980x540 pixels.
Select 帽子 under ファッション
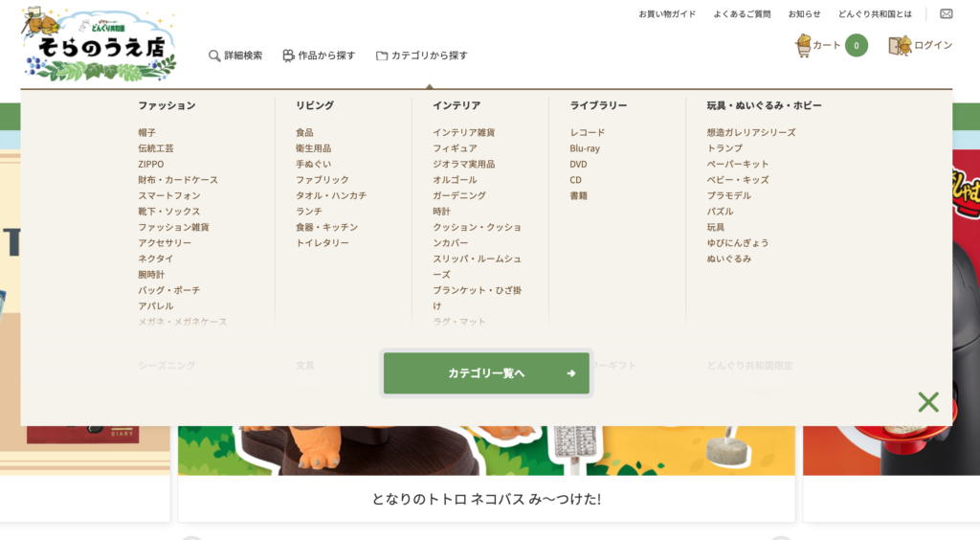click(x=146, y=132)
